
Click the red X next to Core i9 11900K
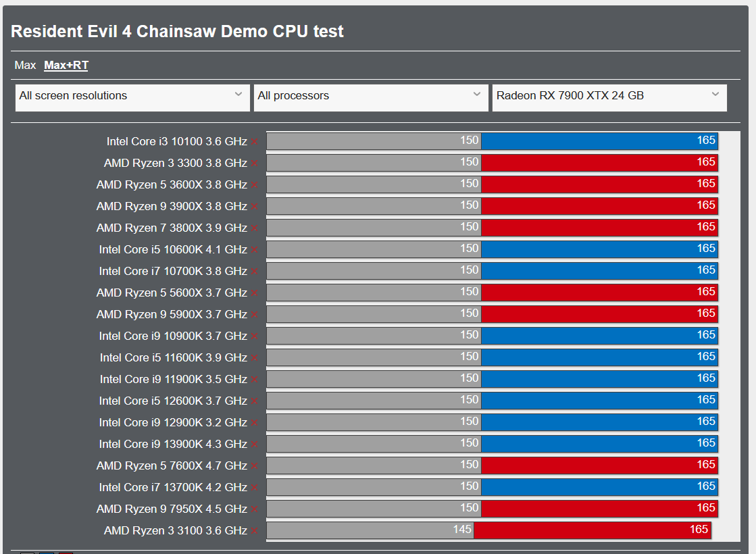pyautogui.click(x=254, y=380)
